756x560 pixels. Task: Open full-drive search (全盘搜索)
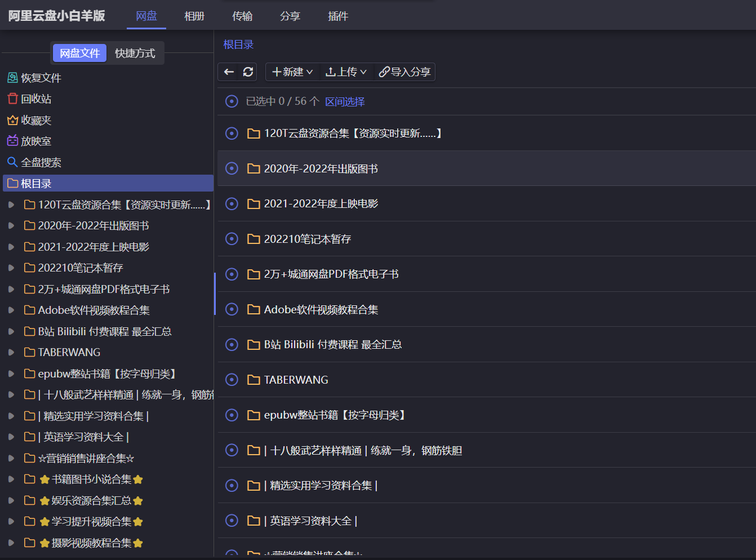[x=41, y=163]
